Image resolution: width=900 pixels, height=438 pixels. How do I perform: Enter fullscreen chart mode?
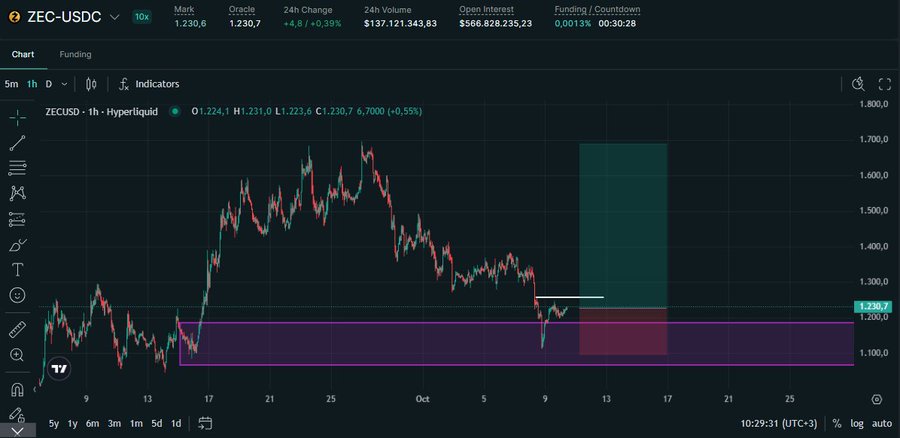[x=885, y=84]
